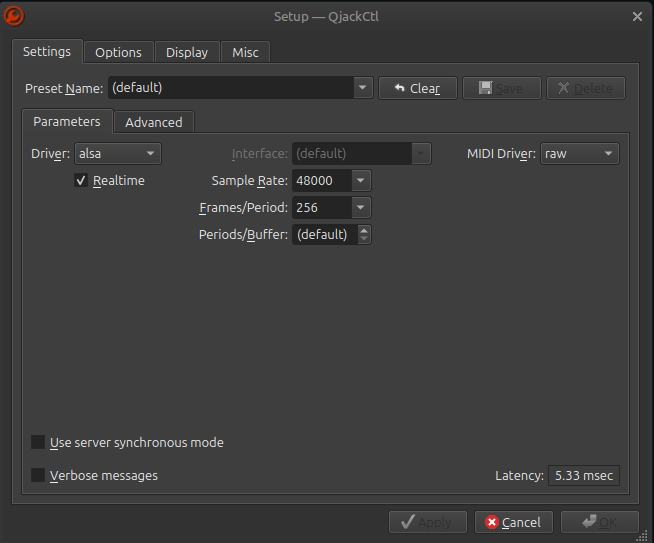Screen dimensions: 654x543
Task: Click the Cancel button
Action: tap(514, 522)
